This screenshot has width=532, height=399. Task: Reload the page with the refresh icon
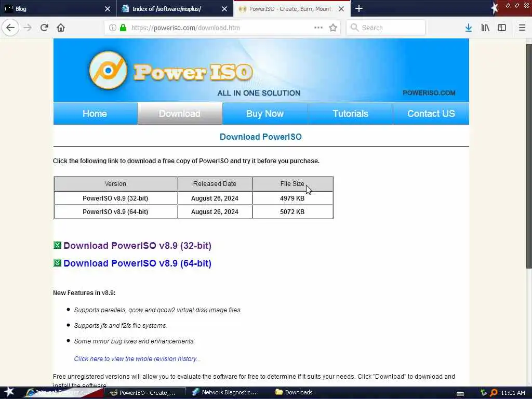pos(44,28)
